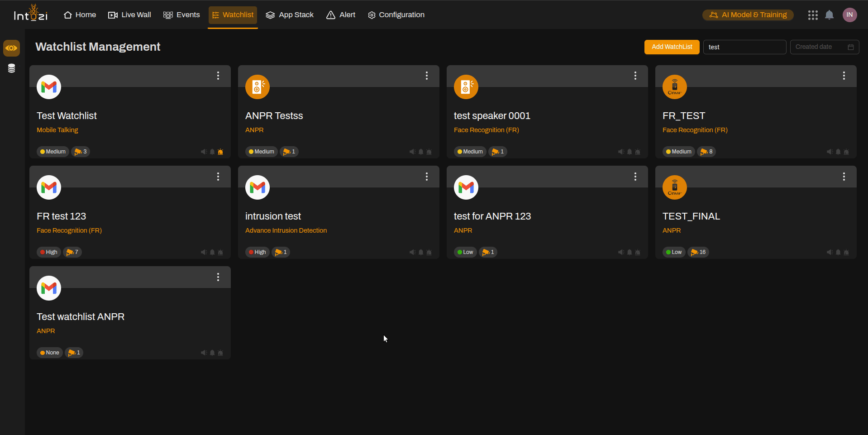Switch to the Live Wall tab
The image size is (868, 435).
129,14
